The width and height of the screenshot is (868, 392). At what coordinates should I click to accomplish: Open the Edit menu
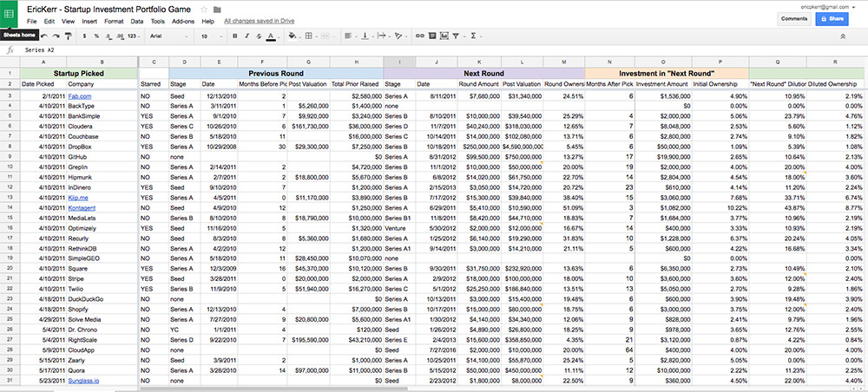[x=49, y=21]
